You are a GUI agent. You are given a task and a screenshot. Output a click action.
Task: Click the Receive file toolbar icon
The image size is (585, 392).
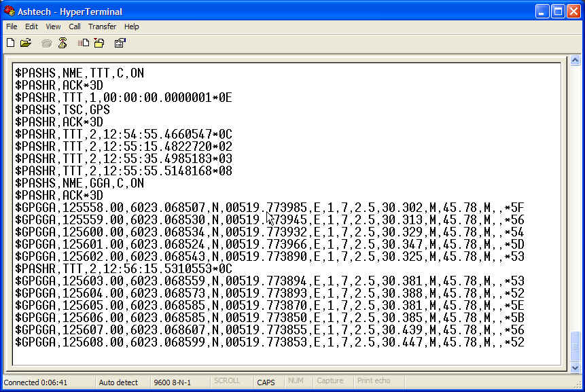click(x=99, y=43)
